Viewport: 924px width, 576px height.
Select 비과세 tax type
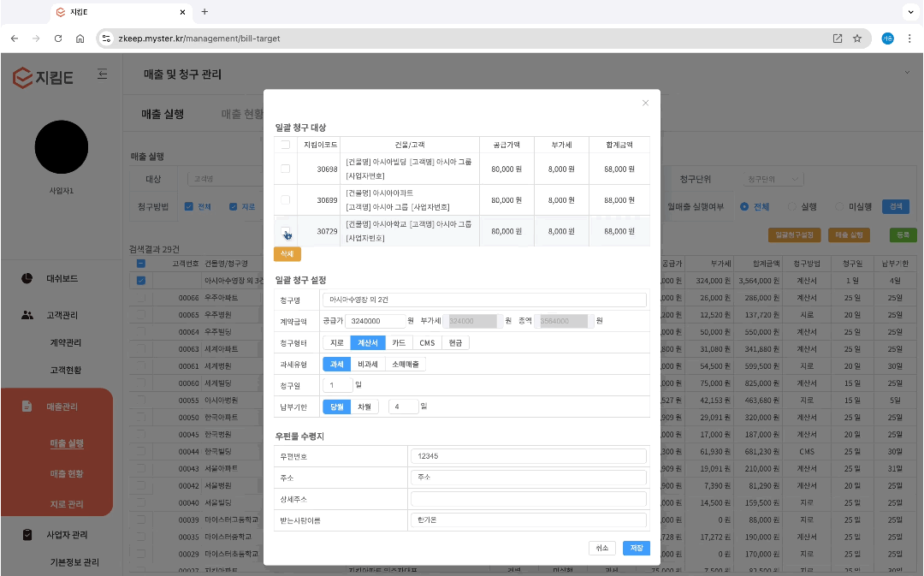(368, 365)
